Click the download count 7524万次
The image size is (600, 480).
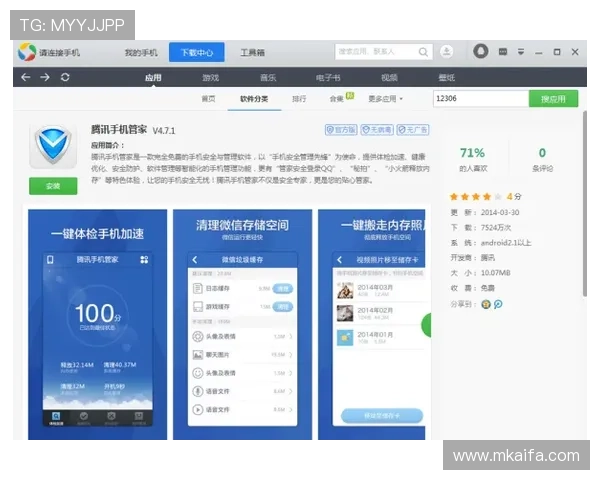(496, 228)
